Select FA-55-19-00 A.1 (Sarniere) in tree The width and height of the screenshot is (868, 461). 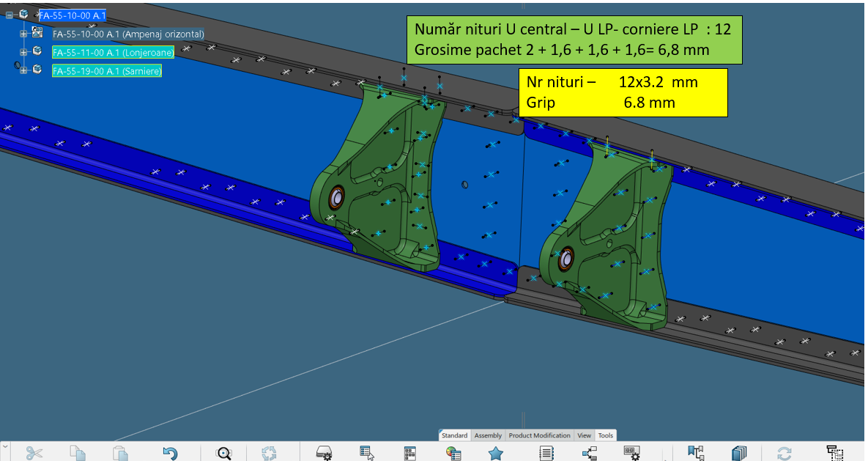click(x=106, y=71)
